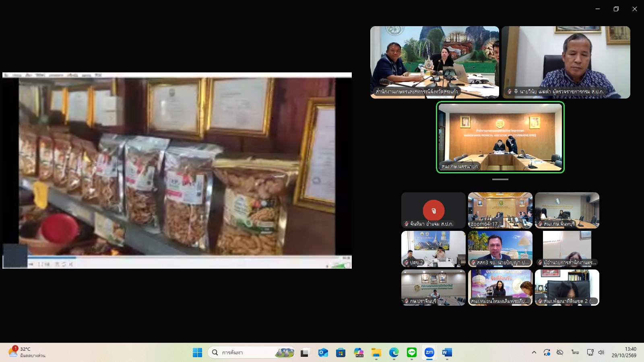The image size is (644, 362).
Task: Select นายวินัย เมฆดำ's video tile
Action: click(566, 62)
